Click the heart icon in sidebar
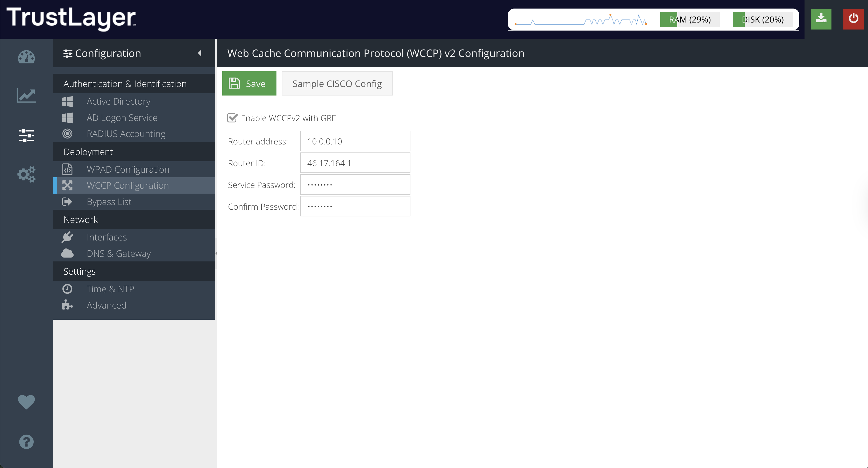This screenshot has width=868, height=468. pyautogui.click(x=26, y=402)
